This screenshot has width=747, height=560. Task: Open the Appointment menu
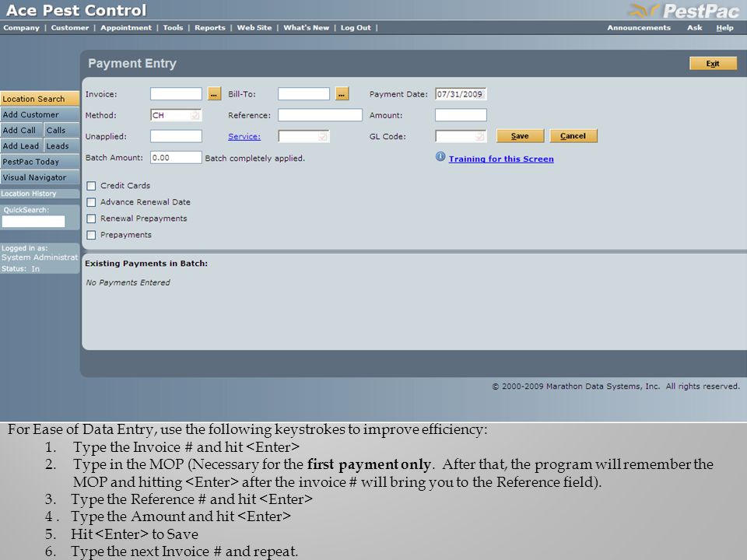pyautogui.click(x=126, y=28)
